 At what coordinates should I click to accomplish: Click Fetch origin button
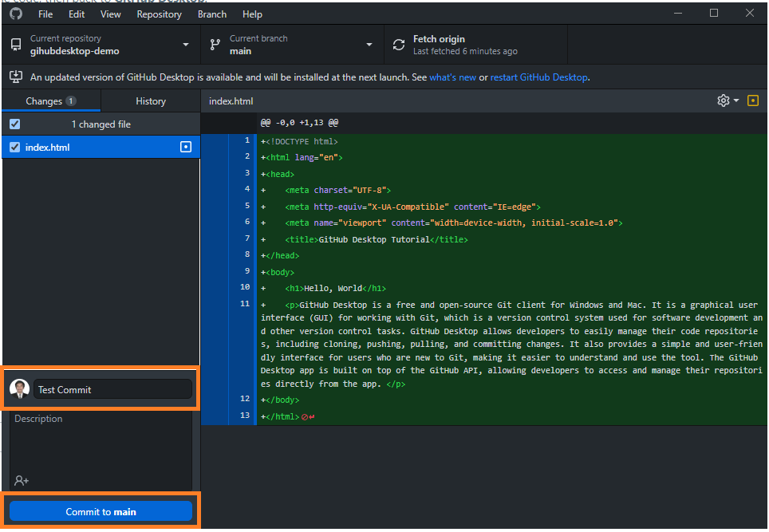(x=475, y=45)
